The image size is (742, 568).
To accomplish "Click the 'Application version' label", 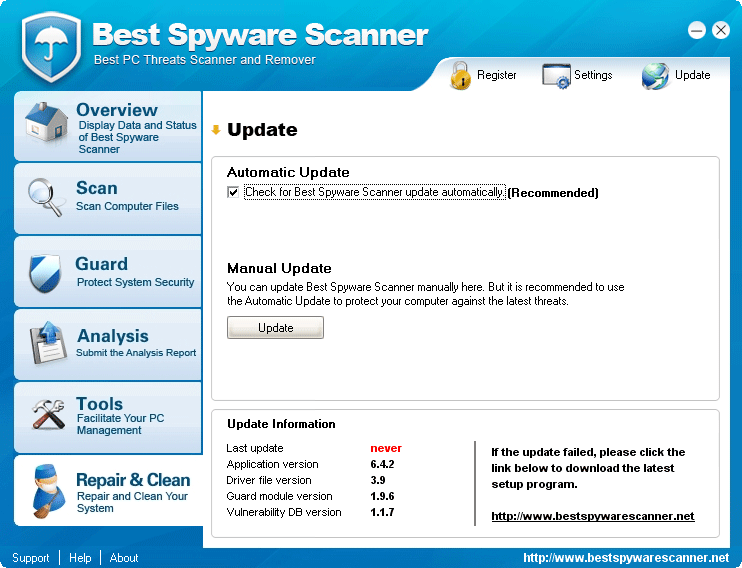I will click(273, 464).
